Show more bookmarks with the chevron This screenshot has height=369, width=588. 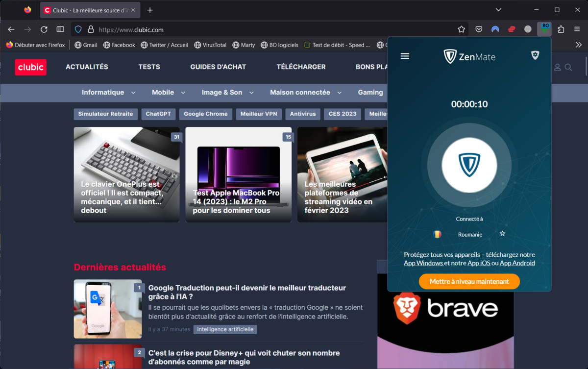click(x=579, y=45)
